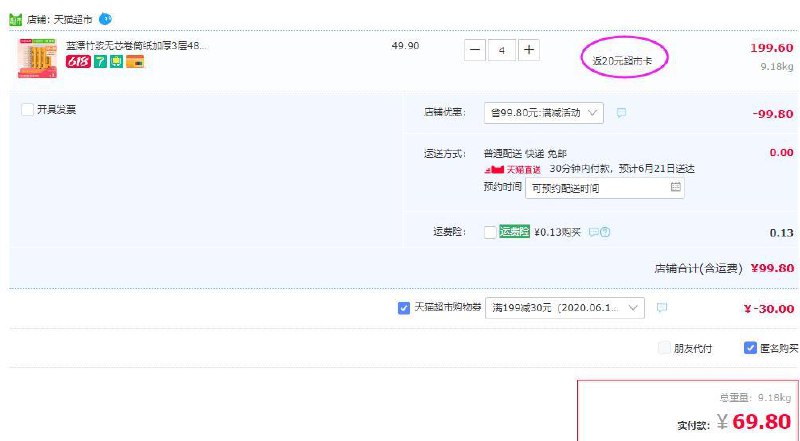The height and width of the screenshot is (441, 800).
Task: Check the 开具发票 invoice checkbox
Action: pyautogui.click(x=28, y=109)
